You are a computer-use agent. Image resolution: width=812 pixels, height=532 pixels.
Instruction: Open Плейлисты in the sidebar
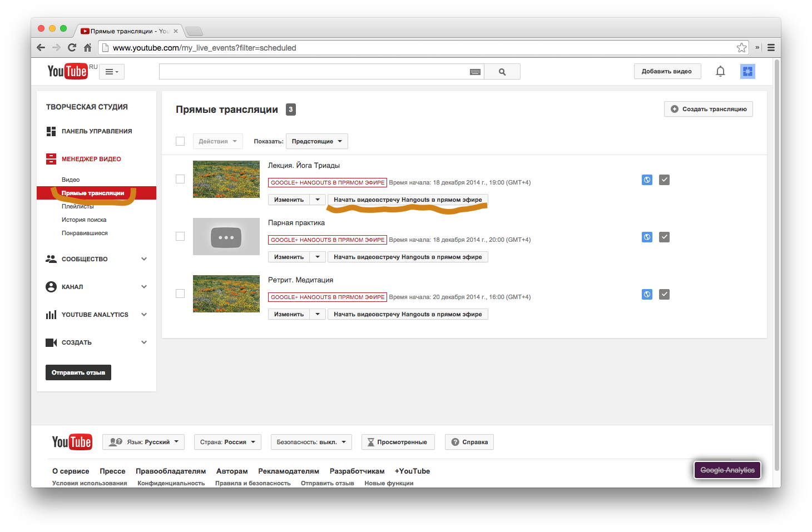tap(78, 207)
